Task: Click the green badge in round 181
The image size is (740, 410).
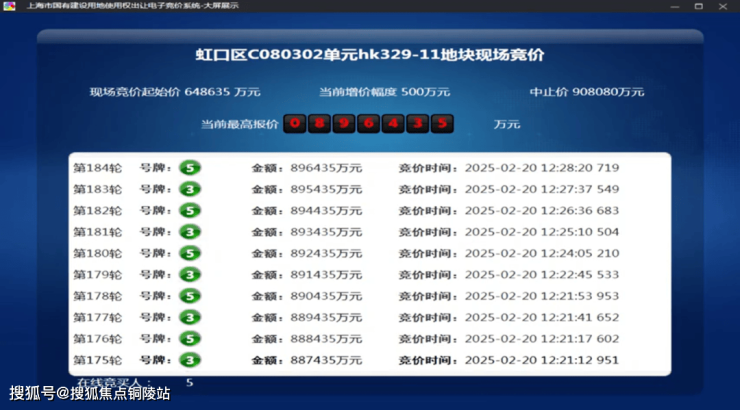Action: pyautogui.click(x=190, y=232)
